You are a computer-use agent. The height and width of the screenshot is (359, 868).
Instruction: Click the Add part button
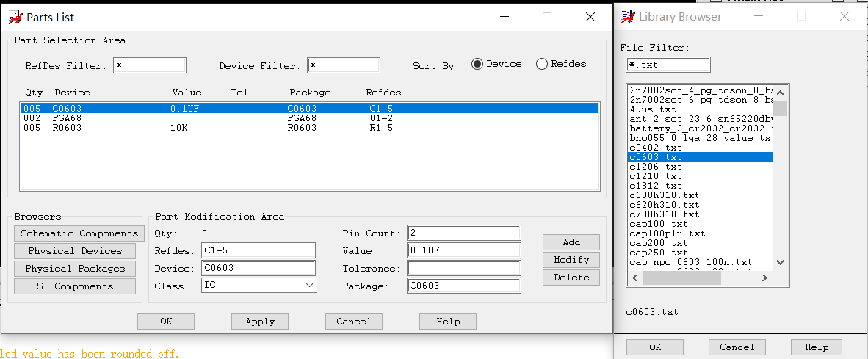point(571,242)
